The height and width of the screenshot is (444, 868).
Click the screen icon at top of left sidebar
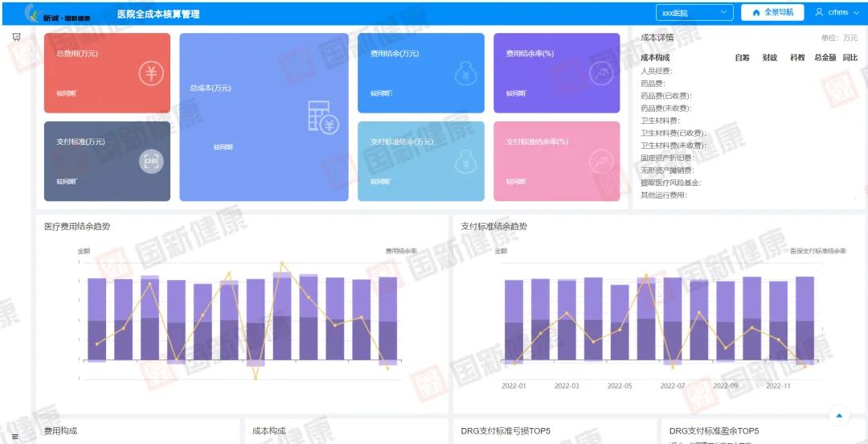coord(16,37)
